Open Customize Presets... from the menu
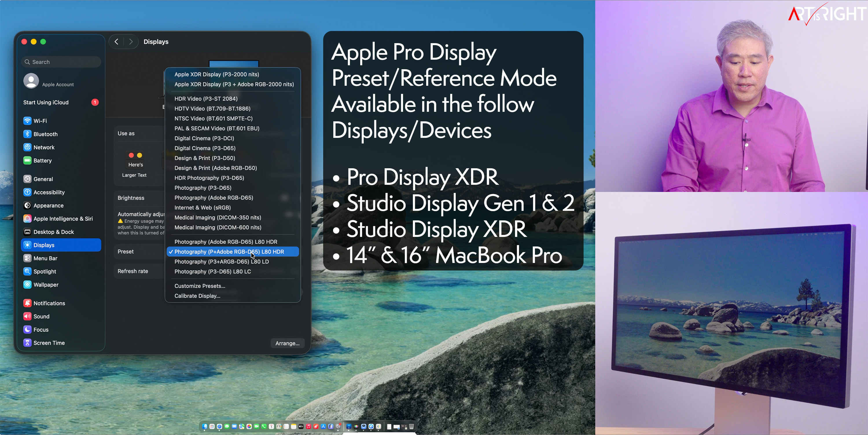This screenshot has width=868, height=435. (x=233, y=286)
